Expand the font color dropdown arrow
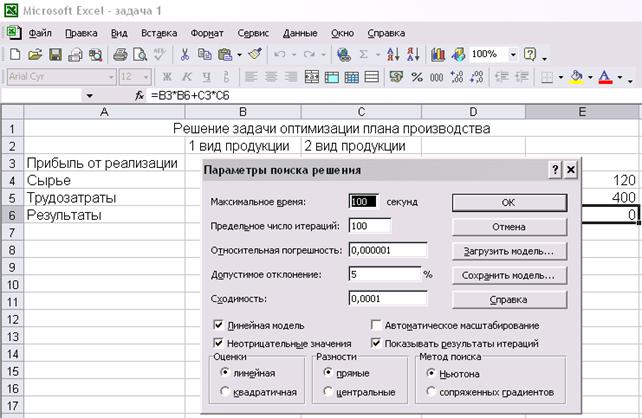Viewport: 642px width, 418px height. coord(621,77)
